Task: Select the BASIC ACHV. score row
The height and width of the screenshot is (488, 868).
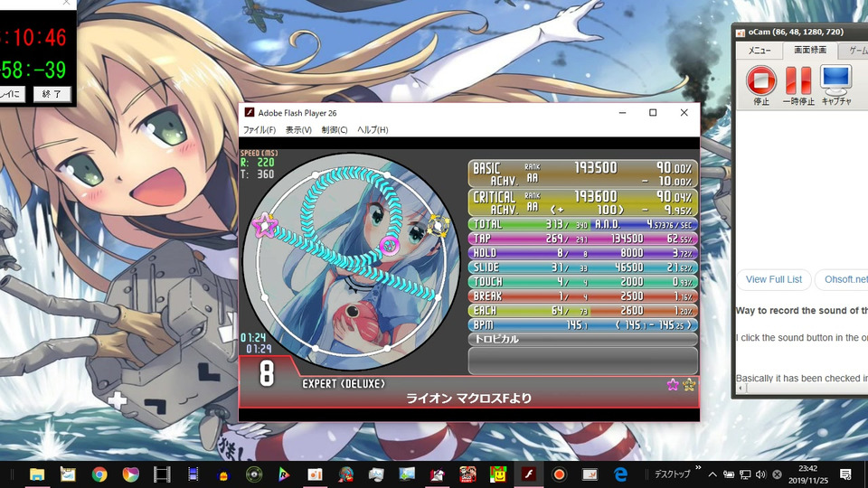Action: 583,174
